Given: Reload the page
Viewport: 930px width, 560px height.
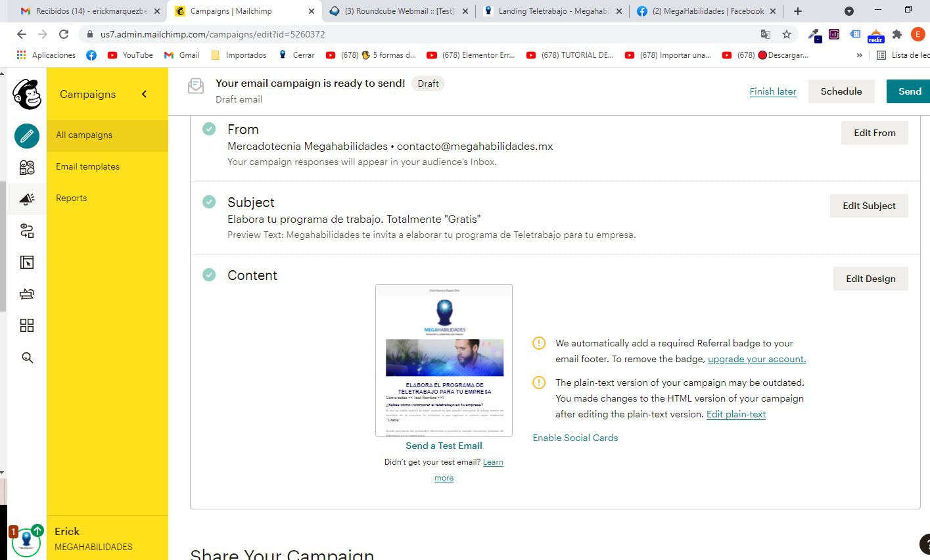Looking at the screenshot, I should (64, 34).
